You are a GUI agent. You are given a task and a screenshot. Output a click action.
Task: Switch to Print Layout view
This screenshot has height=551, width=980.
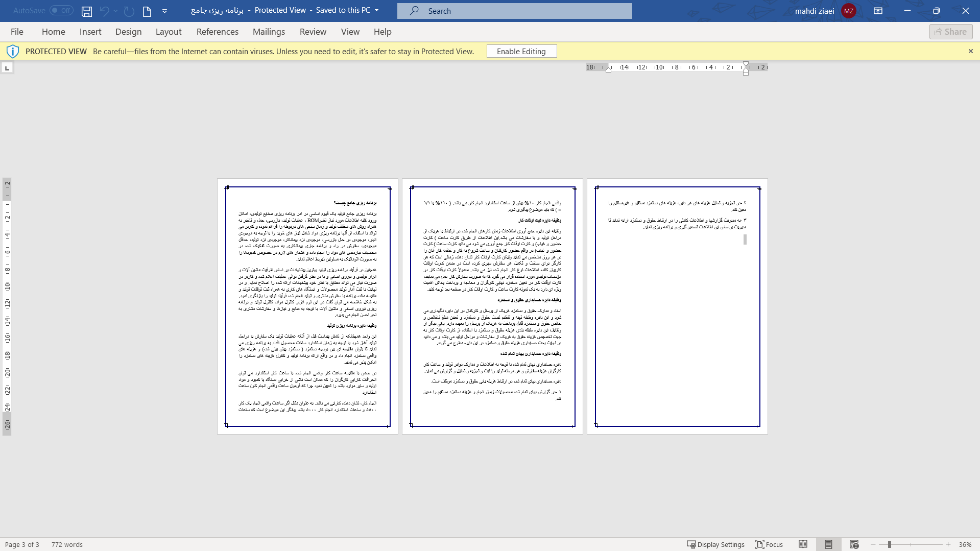click(828, 544)
